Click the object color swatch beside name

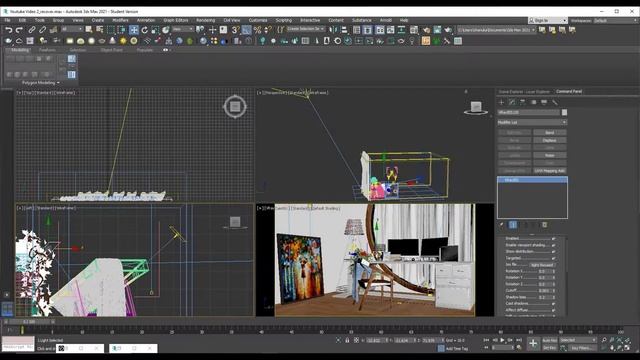(564, 112)
